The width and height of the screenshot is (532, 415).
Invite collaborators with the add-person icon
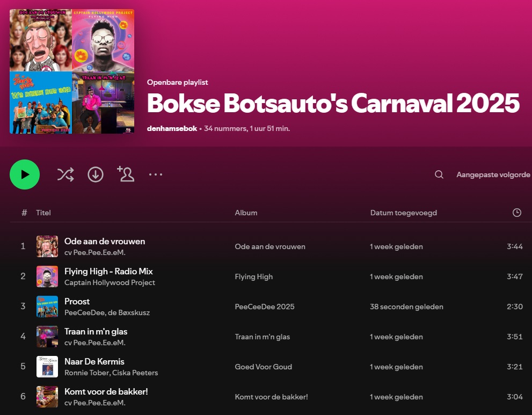coord(126,174)
